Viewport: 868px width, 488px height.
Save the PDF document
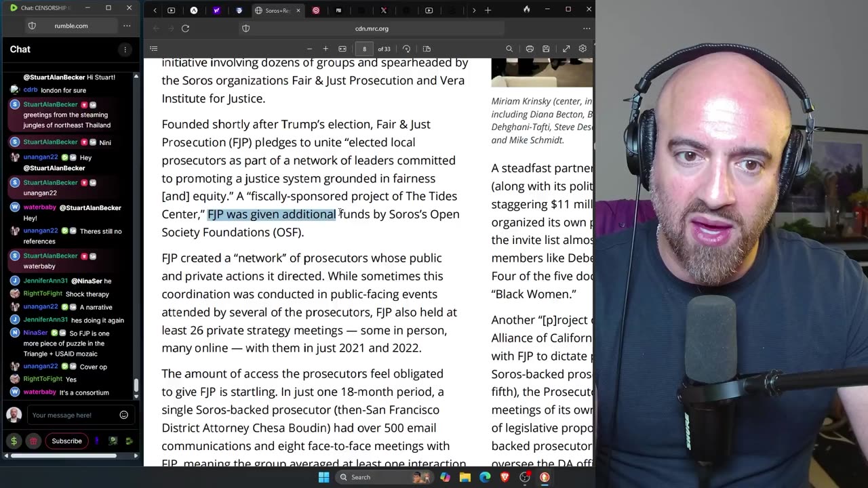546,49
